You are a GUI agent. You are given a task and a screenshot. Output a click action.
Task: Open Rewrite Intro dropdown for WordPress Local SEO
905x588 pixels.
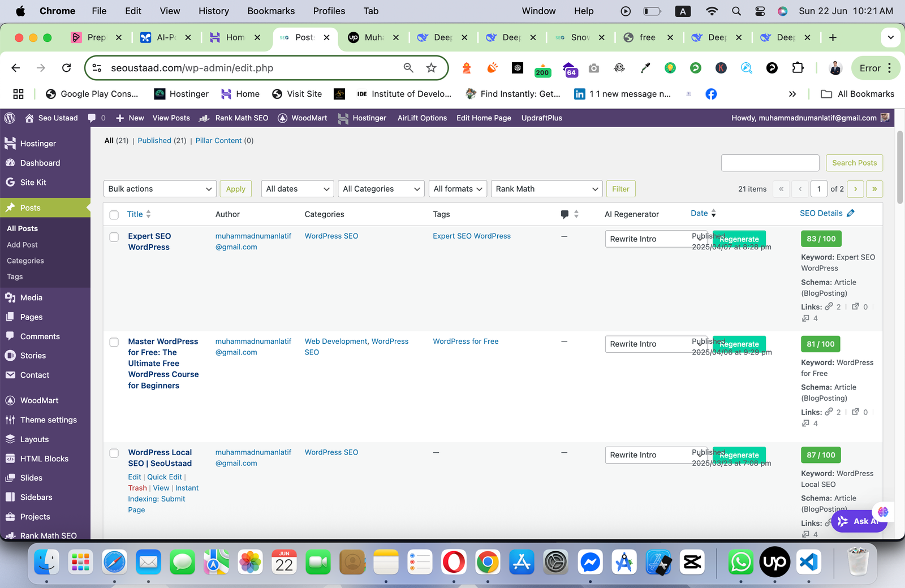click(656, 455)
